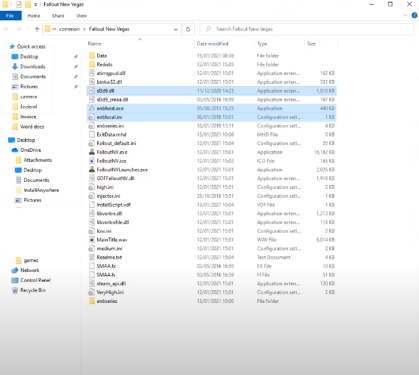Click the 'common' breadcrumb in address bar
The image size is (419, 375).
pos(69,29)
